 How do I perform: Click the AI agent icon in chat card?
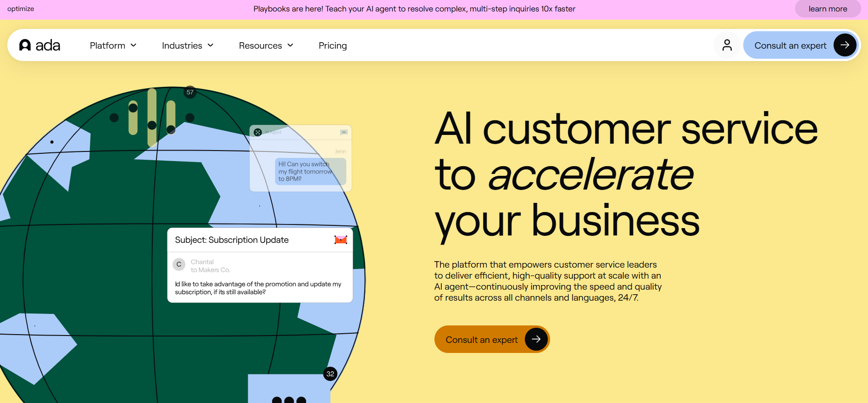[x=258, y=132]
